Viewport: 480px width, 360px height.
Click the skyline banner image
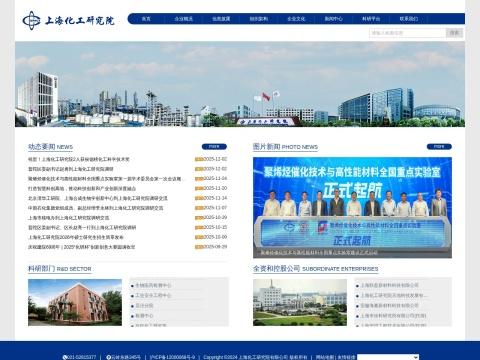[240, 84]
